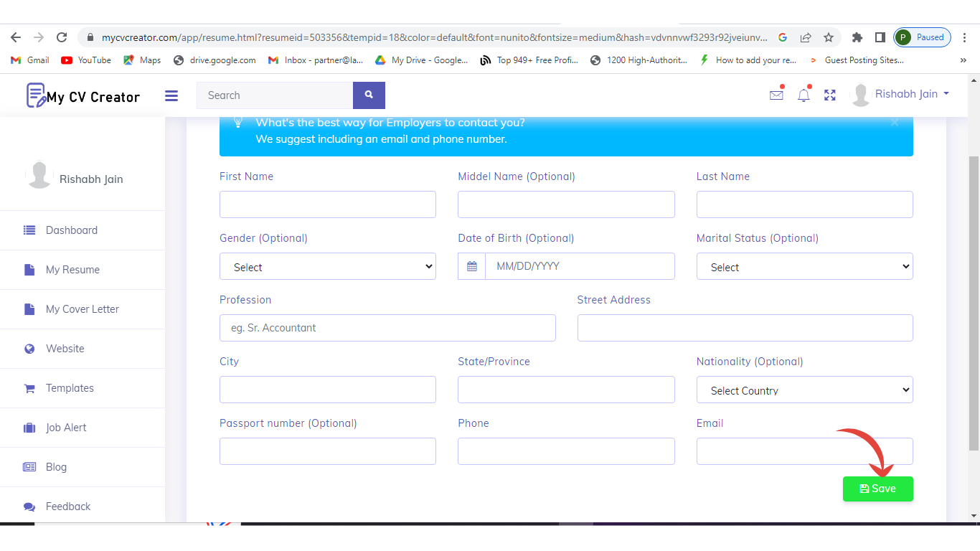Image resolution: width=980 pixels, height=551 pixels.
Task: Click the calendar icon for Date of Birth
Action: 472,266
